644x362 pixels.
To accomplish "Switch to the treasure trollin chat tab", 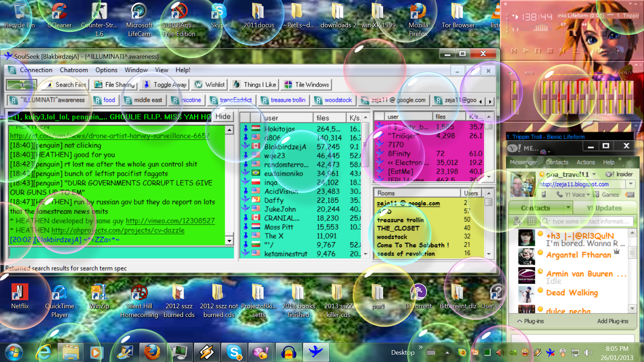I will [x=283, y=100].
